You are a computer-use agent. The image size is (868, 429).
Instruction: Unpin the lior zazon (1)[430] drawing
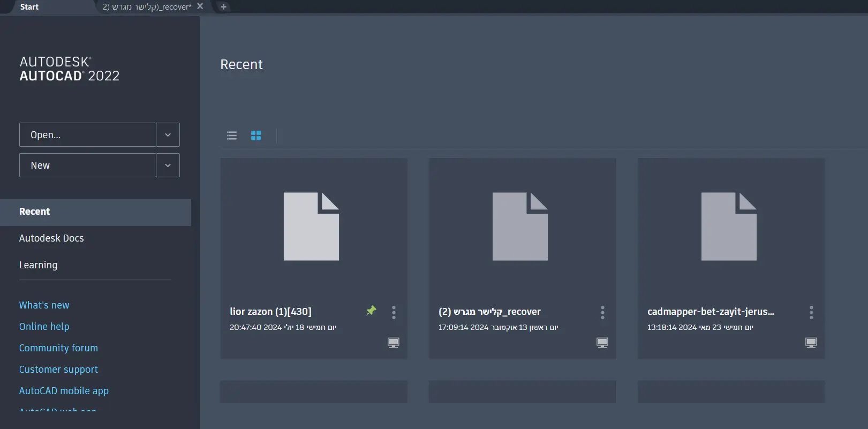point(371,311)
